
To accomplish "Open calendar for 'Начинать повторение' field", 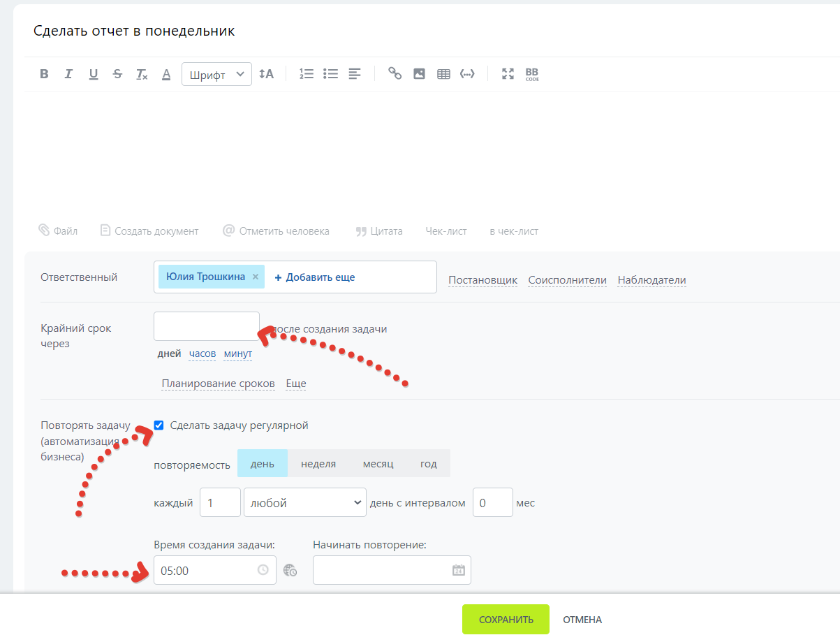I will [x=459, y=570].
